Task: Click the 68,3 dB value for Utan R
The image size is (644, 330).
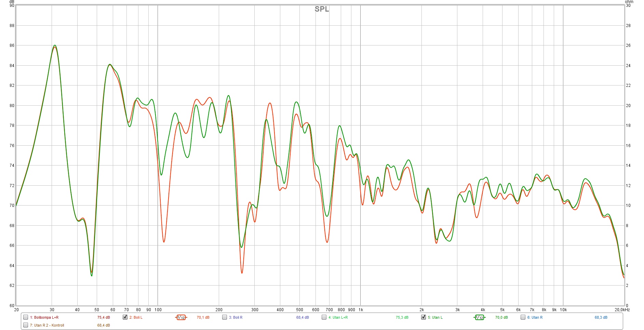Action: [x=601, y=318]
